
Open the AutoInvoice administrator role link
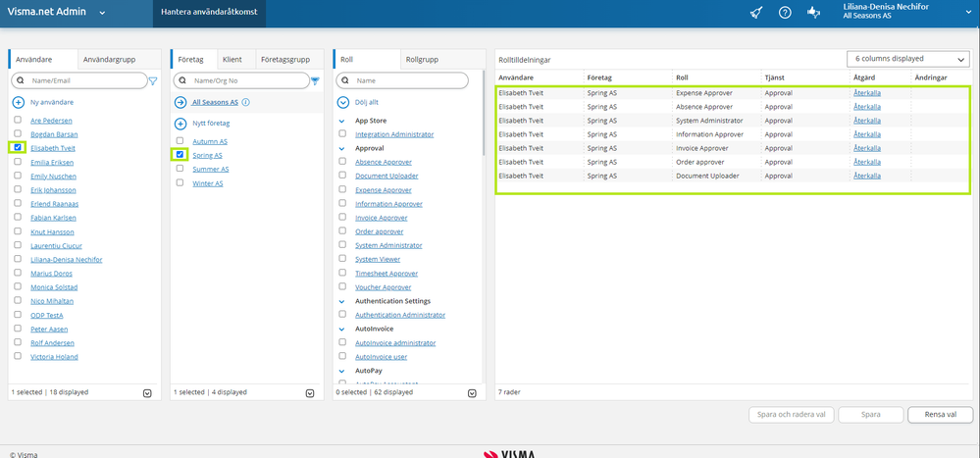click(395, 343)
